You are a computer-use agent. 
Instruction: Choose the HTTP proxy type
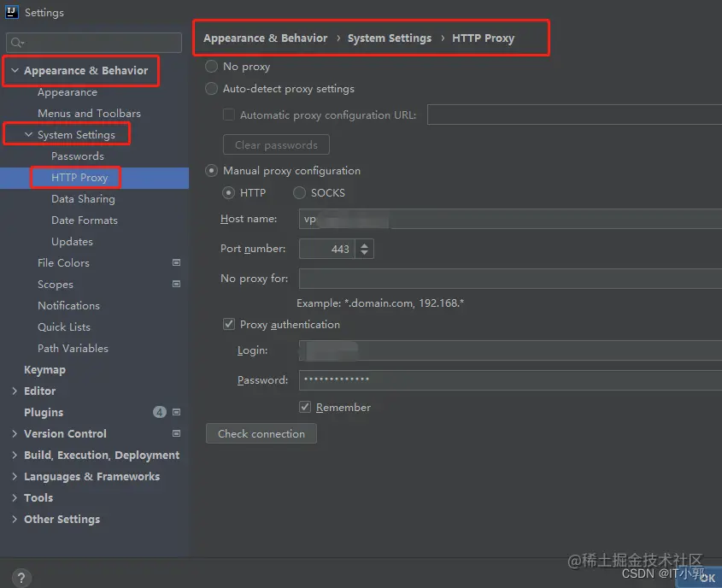[228, 192]
